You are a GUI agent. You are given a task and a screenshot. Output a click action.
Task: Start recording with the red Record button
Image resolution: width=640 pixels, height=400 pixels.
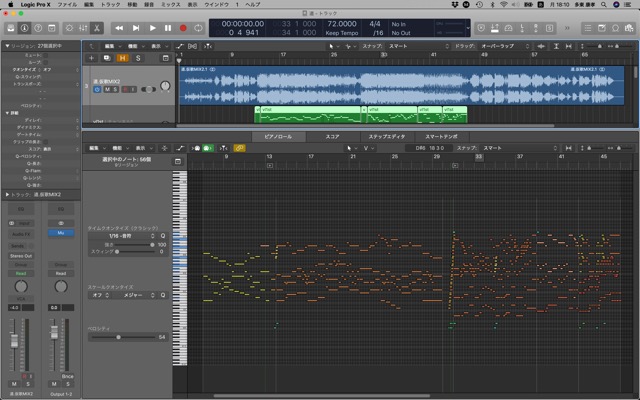coord(183,28)
